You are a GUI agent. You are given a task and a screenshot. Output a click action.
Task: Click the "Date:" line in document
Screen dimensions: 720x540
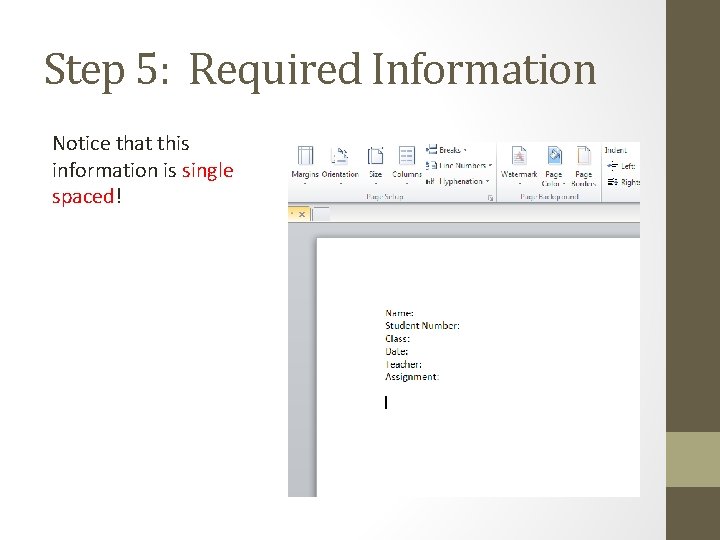coord(396,351)
